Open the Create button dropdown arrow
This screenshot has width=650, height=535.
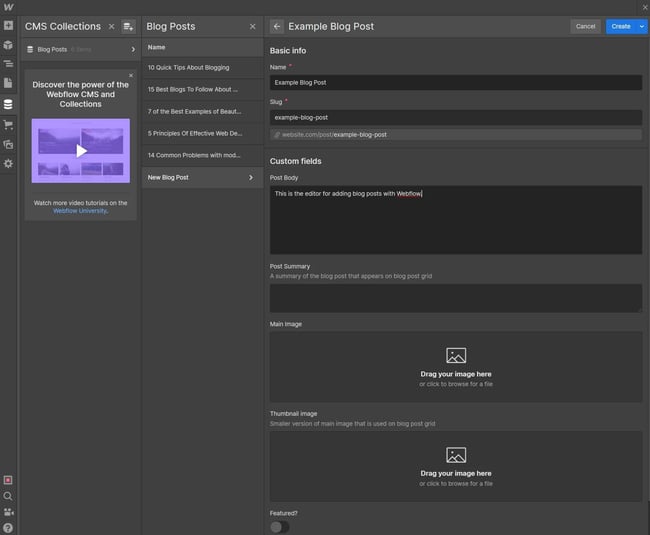point(641,26)
